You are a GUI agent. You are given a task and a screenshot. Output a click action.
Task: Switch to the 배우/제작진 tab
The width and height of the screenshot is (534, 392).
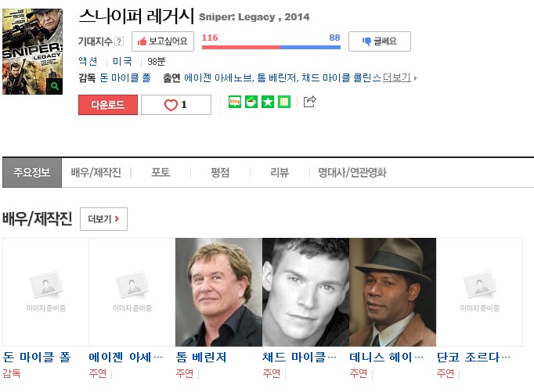click(x=96, y=172)
